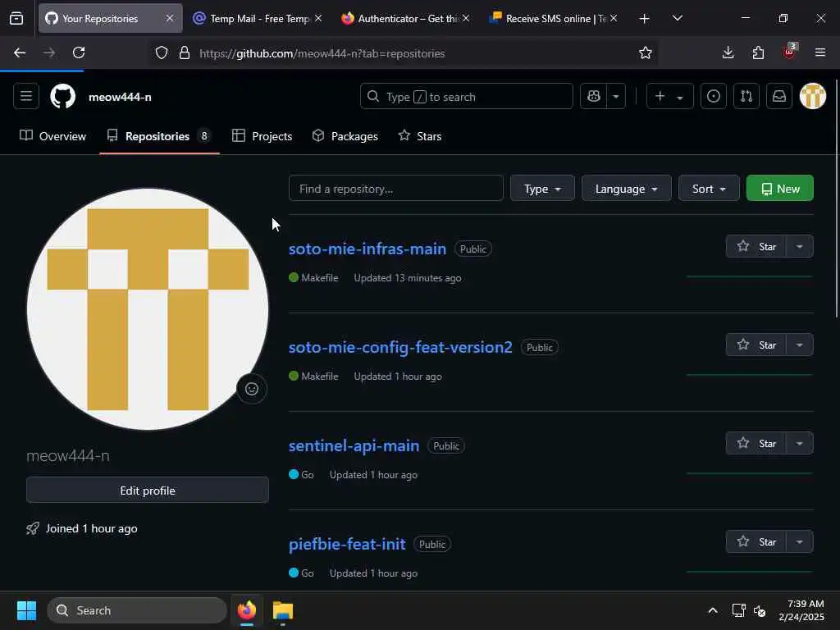Click the Edit profile button
The width and height of the screenshot is (840, 630).
148,491
